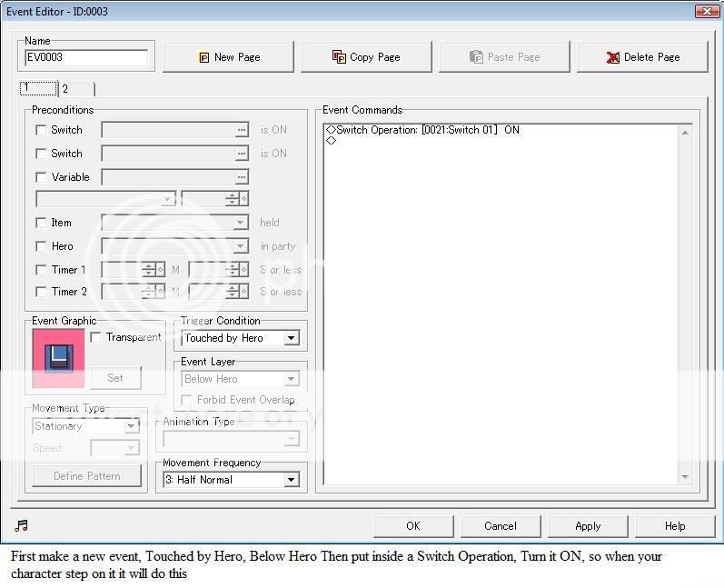The height and width of the screenshot is (588, 724).
Task: Click the Delete Page red X icon
Action: click(613, 57)
